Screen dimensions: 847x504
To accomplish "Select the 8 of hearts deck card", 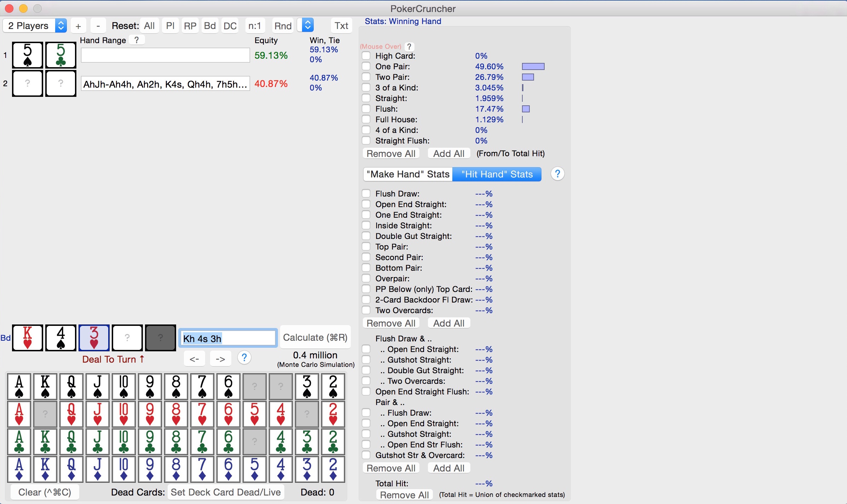I will 176,414.
